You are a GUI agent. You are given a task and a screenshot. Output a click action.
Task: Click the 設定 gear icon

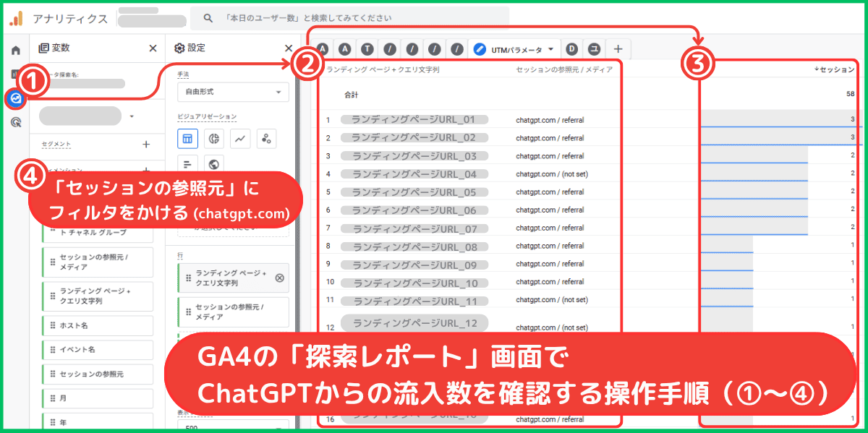(x=180, y=48)
